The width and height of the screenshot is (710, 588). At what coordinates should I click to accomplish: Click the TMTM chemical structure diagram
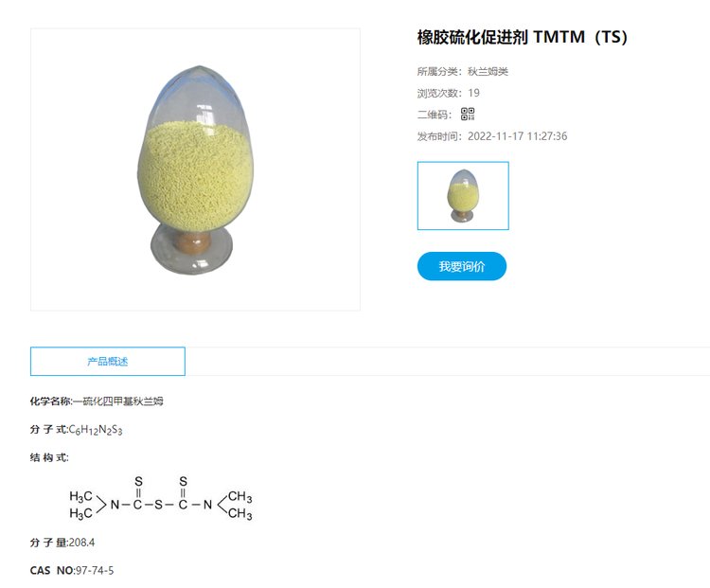(161, 498)
